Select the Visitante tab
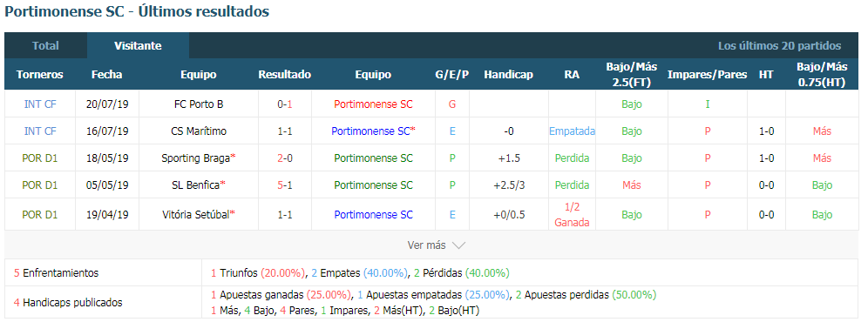 point(138,46)
